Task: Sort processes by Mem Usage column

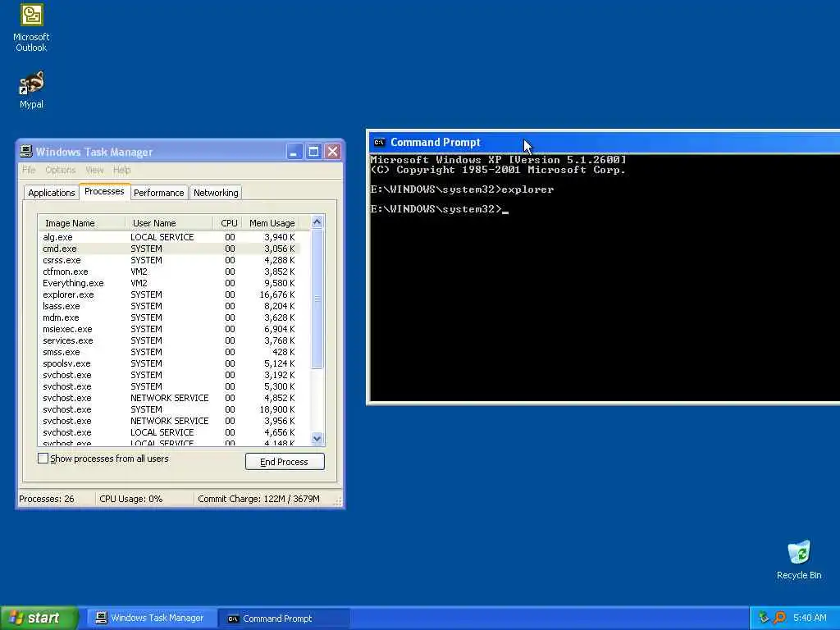Action: point(272,223)
